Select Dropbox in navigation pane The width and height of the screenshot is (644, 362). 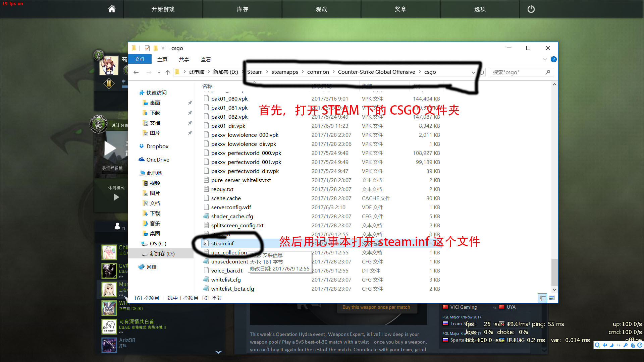coord(157,146)
